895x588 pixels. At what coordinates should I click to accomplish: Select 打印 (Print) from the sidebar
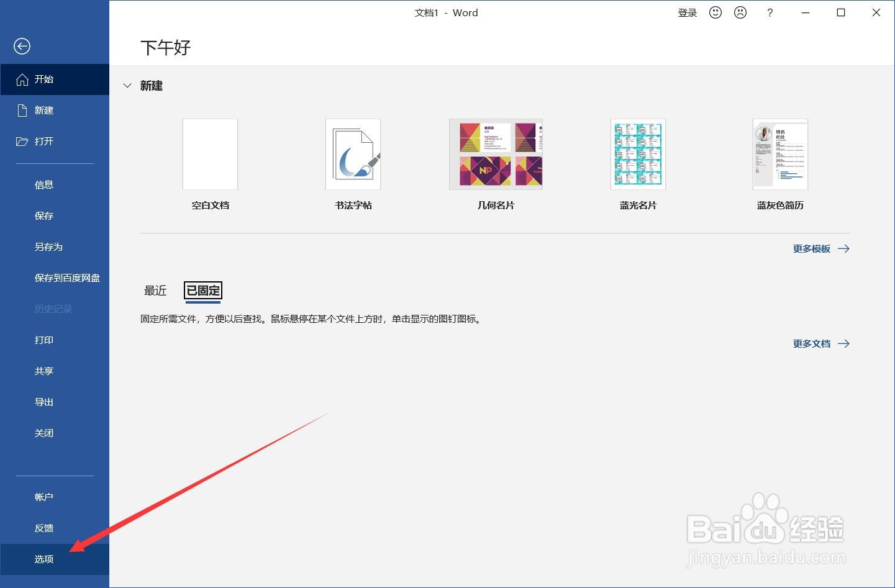tap(44, 340)
